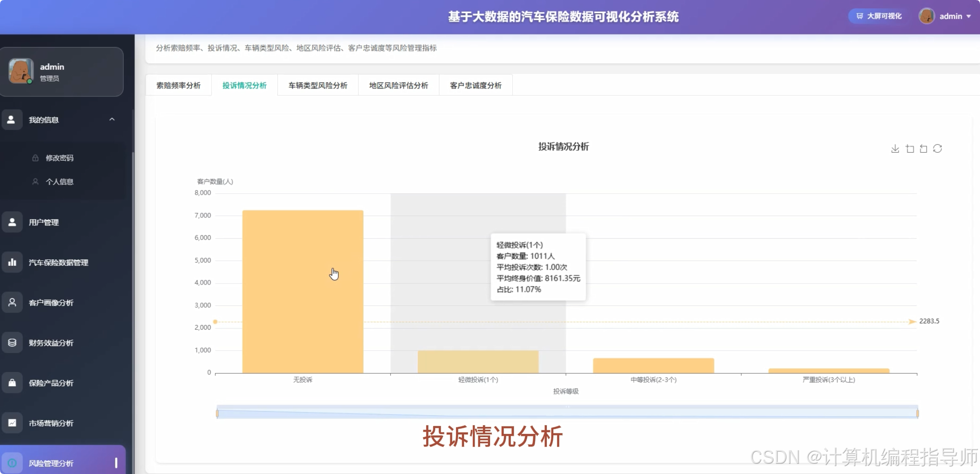The image size is (980, 474).
Task: Switch to the 索赔频率分析 tab
Action: [x=178, y=85]
